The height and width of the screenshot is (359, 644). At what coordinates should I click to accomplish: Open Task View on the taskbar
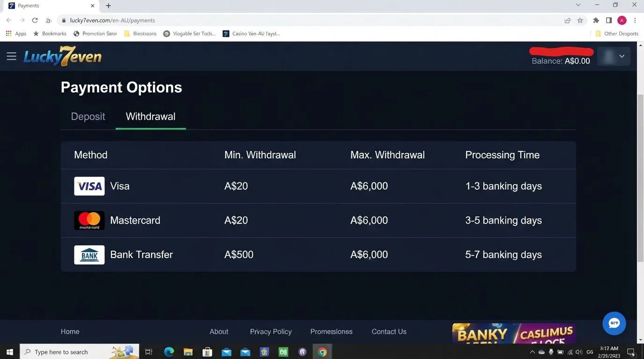coord(149,352)
